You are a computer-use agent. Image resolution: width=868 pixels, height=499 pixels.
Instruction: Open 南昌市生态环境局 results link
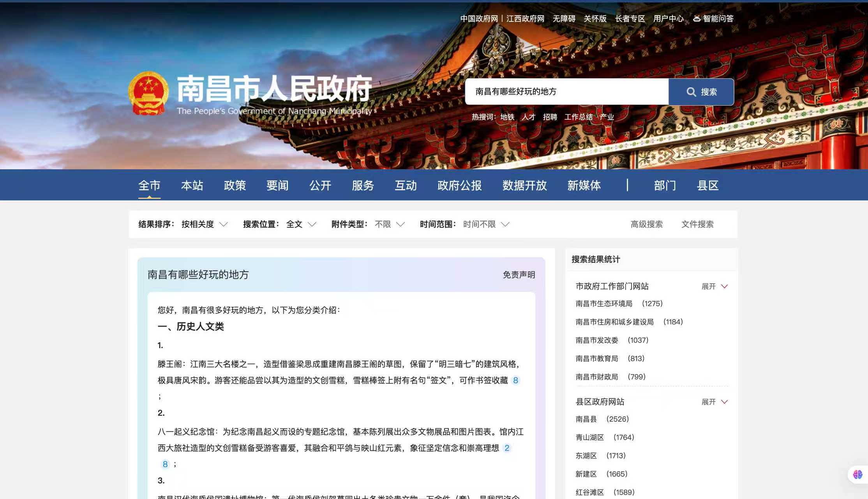click(604, 303)
